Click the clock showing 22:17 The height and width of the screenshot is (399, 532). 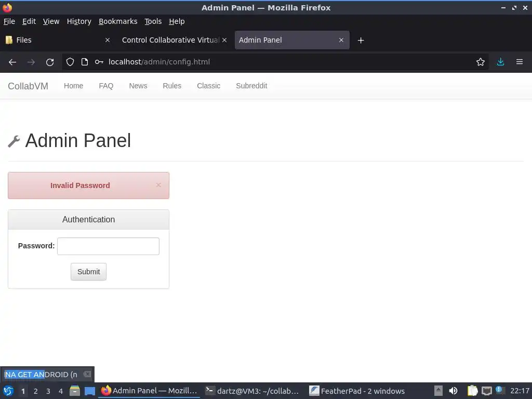[520, 391]
